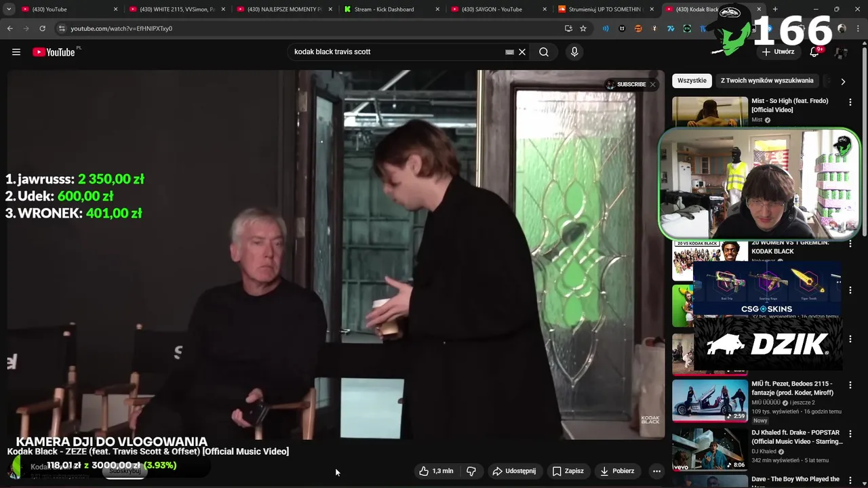Go forward with the browser forward arrow

coord(26,28)
